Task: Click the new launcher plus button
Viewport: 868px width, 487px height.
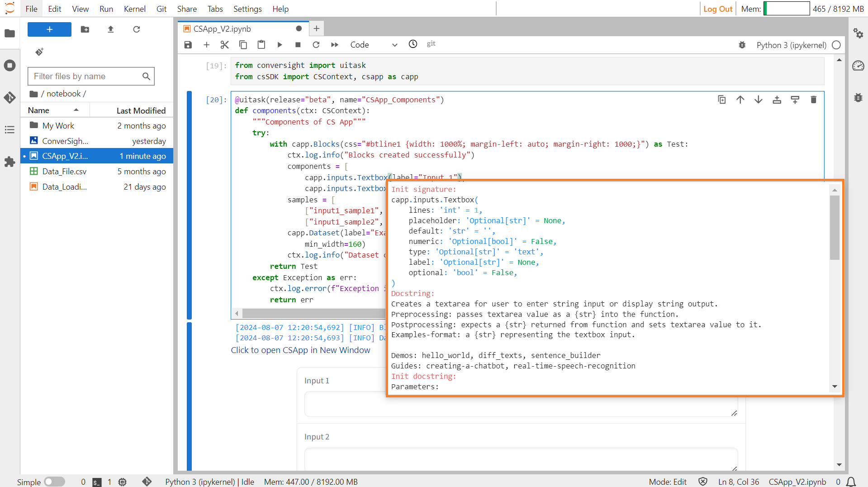Action: click(x=49, y=29)
